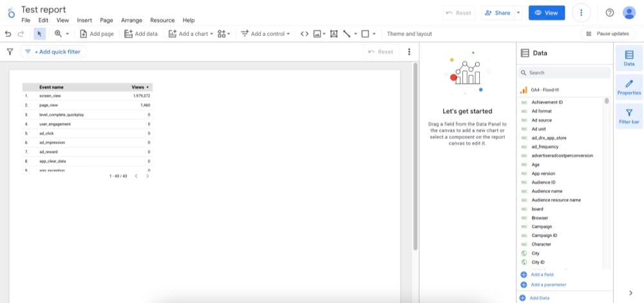Click the header Reset button
Image resolution: width=644 pixels, height=303 pixels.
[x=459, y=13]
